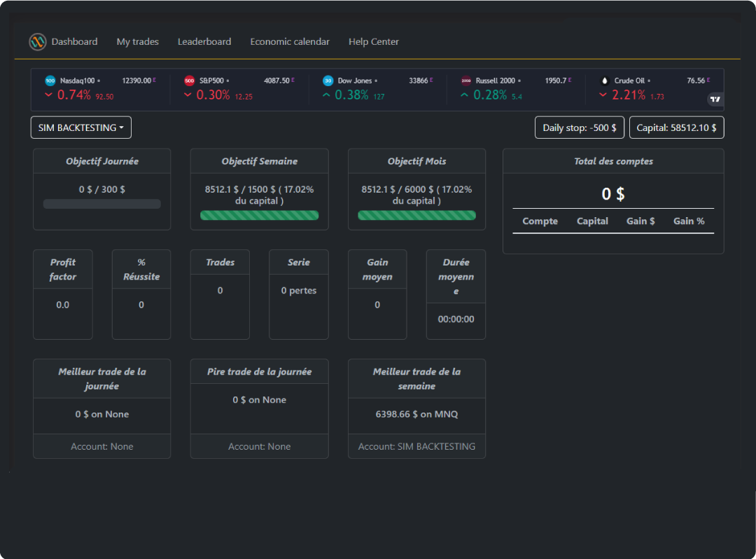Click the Russell 2000 0.28% change value
756x559 pixels.
(x=490, y=95)
